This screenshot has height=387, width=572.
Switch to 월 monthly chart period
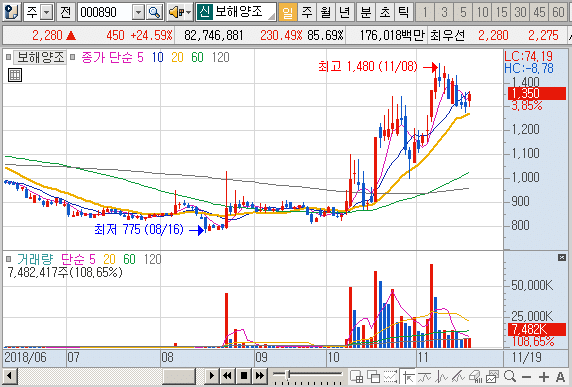pyautogui.click(x=325, y=12)
